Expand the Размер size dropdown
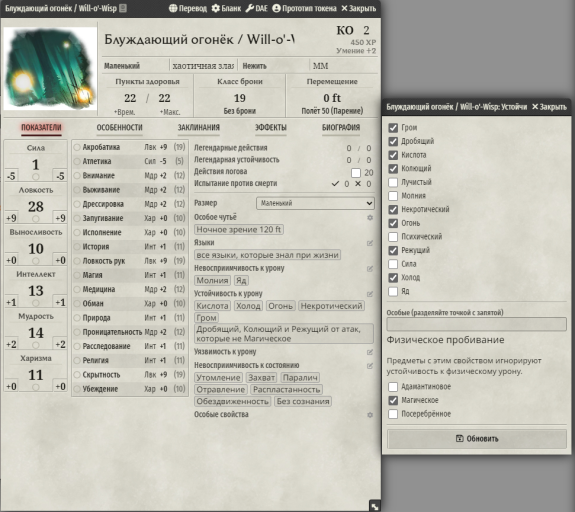575x512 pixels. (x=315, y=203)
